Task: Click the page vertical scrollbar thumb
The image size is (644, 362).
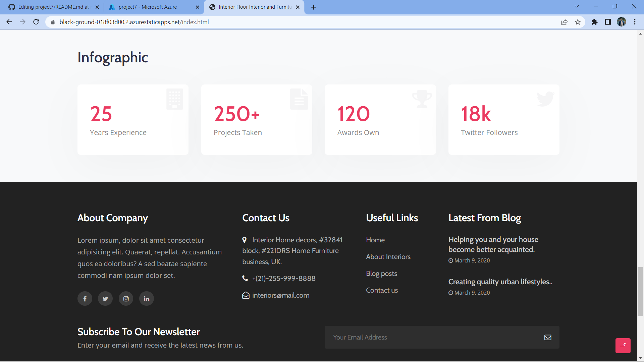Action: 640,291
